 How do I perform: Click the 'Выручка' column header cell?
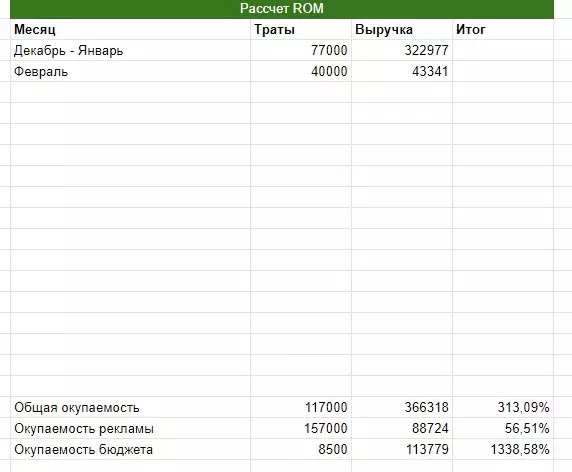(x=402, y=29)
